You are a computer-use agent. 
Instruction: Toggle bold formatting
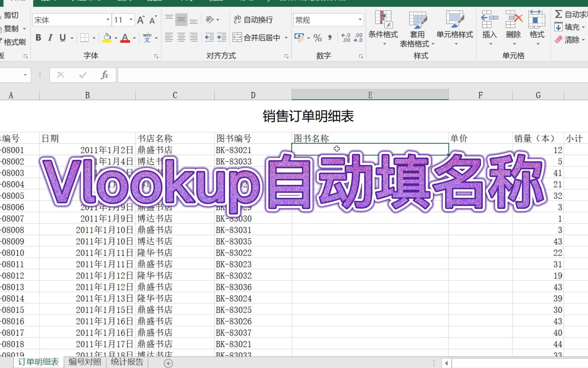coord(38,37)
